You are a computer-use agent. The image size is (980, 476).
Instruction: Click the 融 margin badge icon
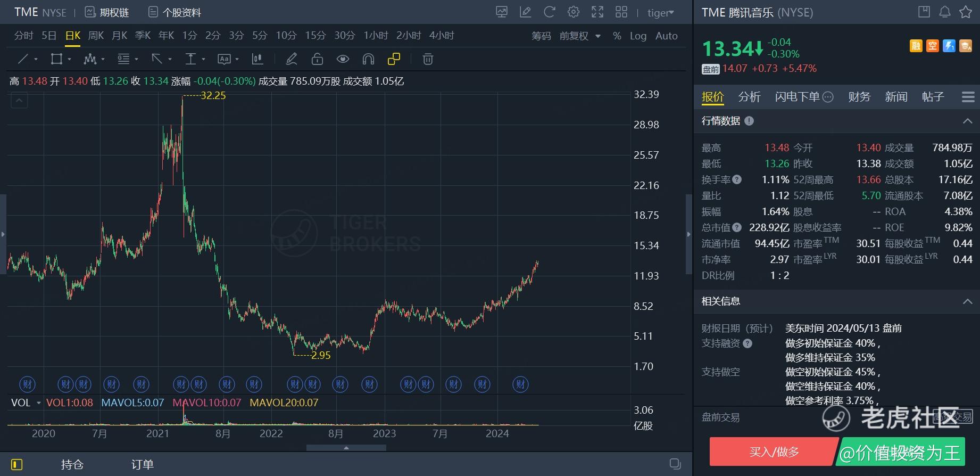[x=916, y=46]
